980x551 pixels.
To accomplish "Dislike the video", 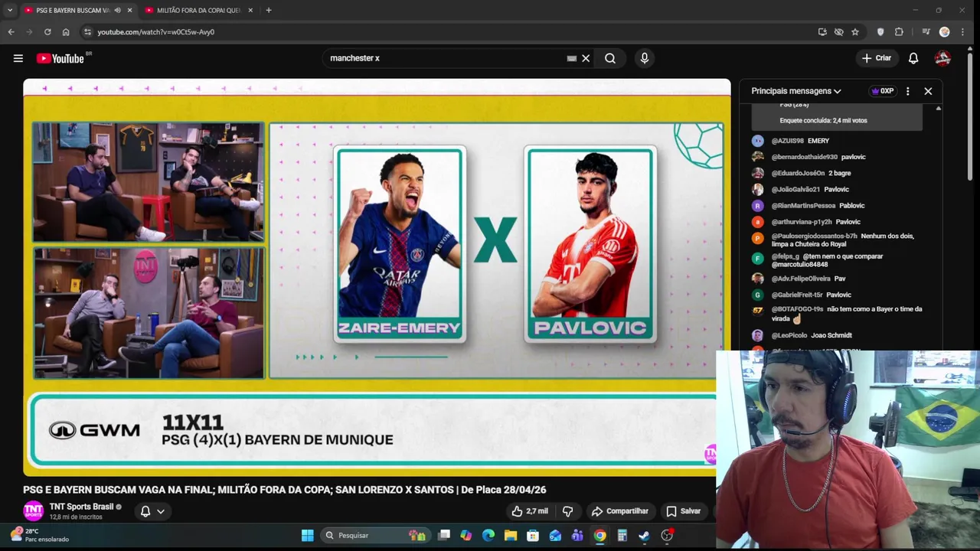I will click(568, 511).
